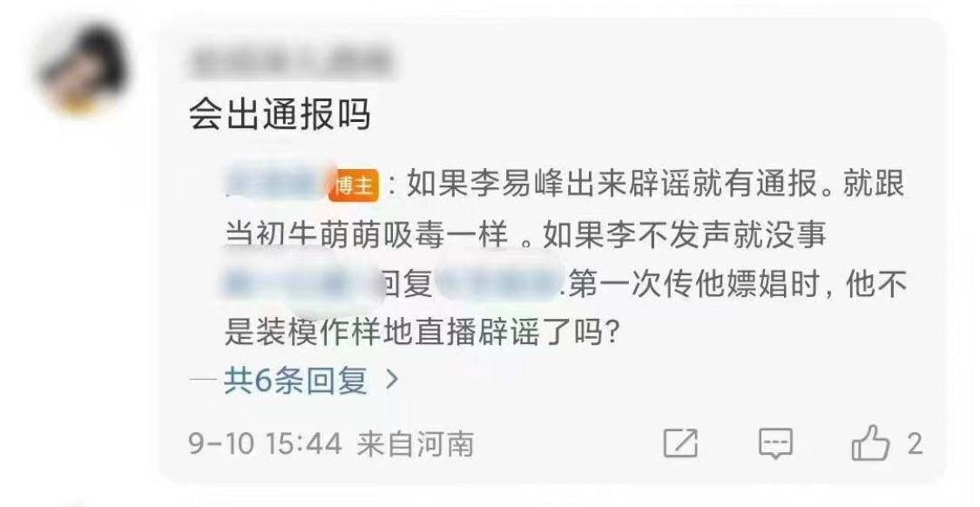
Task: Open the blurred mentioned username after 回复
Action: [x=501, y=286]
